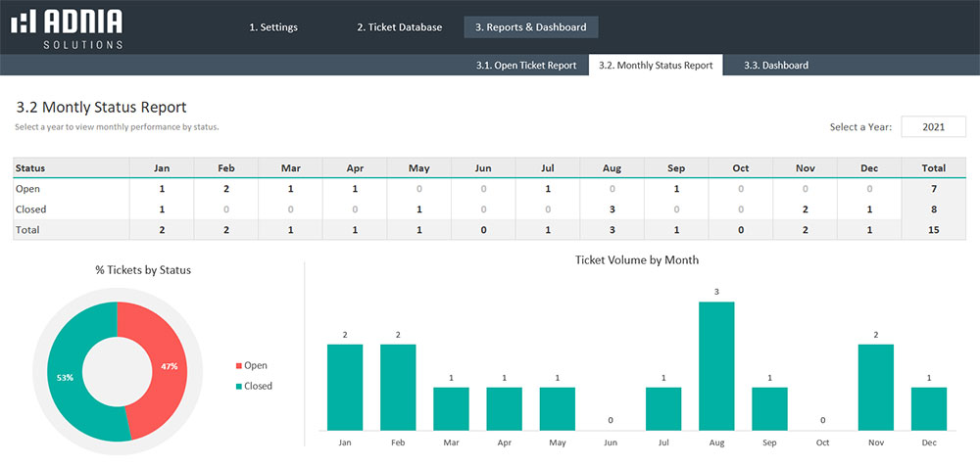Image resolution: width=980 pixels, height=466 pixels.
Task: Click the Ticket Volume by Month title
Action: coord(637,260)
